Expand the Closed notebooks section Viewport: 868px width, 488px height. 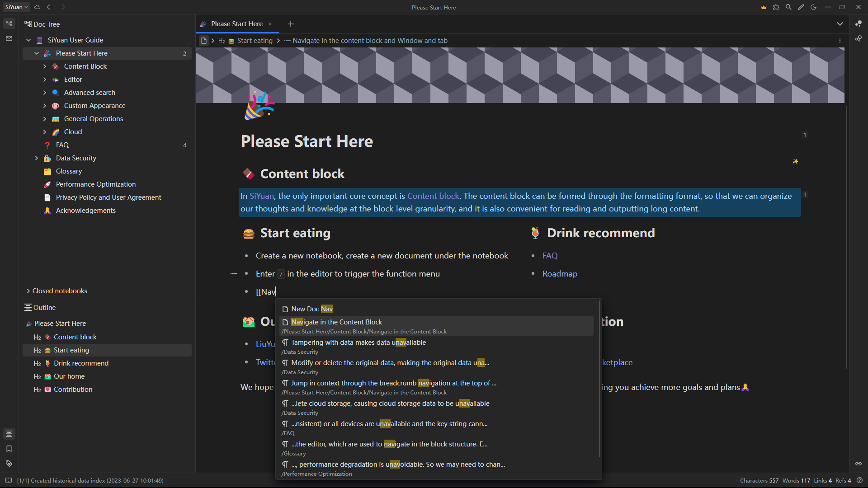(28, 291)
